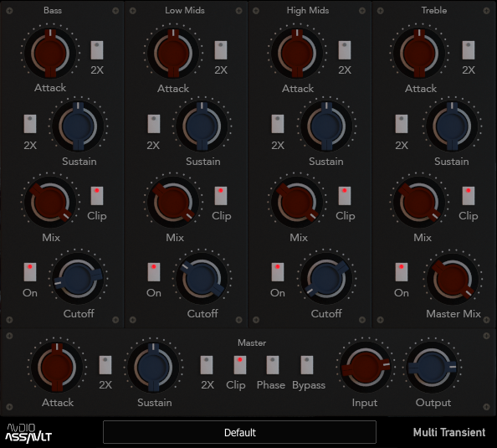Enable the Master Bypass switch
The image size is (497, 448).
(x=307, y=365)
